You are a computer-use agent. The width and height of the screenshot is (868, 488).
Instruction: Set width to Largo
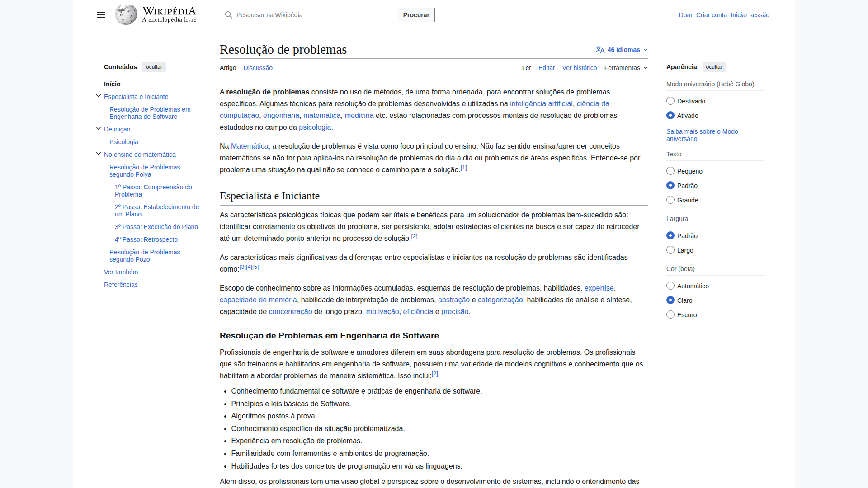point(670,250)
